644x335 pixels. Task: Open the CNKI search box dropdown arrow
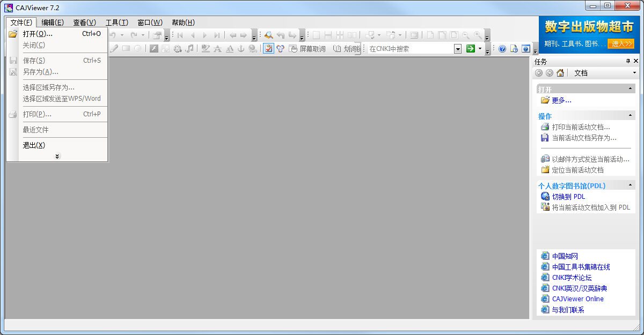[458, 49]
